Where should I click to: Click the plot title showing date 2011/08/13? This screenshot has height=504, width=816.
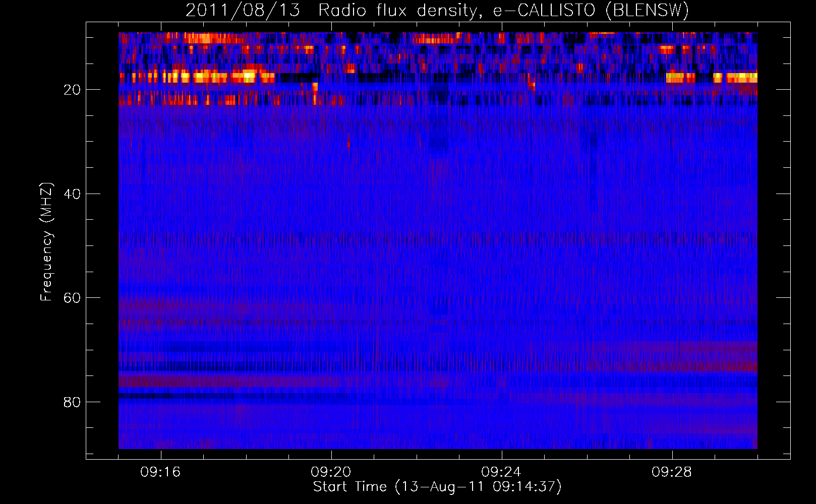coord(437,11)
